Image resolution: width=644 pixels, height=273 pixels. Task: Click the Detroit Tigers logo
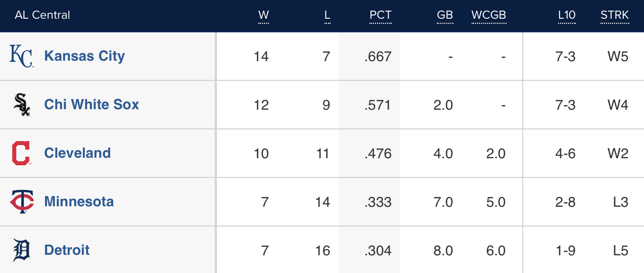click(22, 250)
